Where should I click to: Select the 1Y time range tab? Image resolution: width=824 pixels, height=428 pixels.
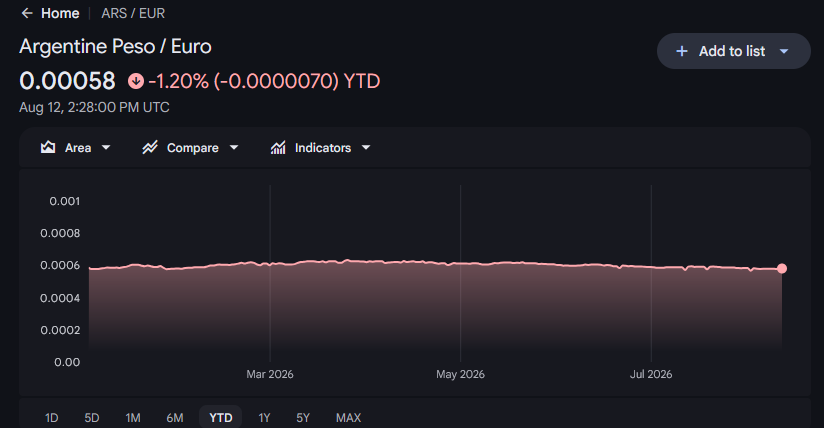click(264, 417)
